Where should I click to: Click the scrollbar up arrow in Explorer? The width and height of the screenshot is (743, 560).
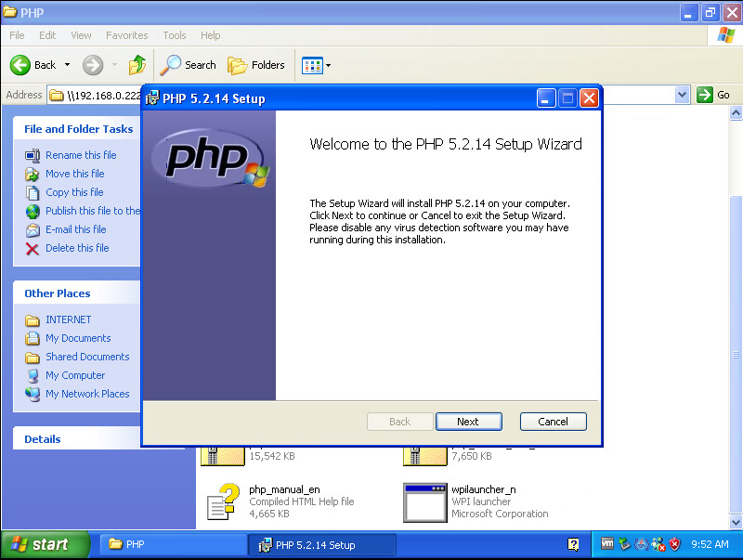coord(736,112)
